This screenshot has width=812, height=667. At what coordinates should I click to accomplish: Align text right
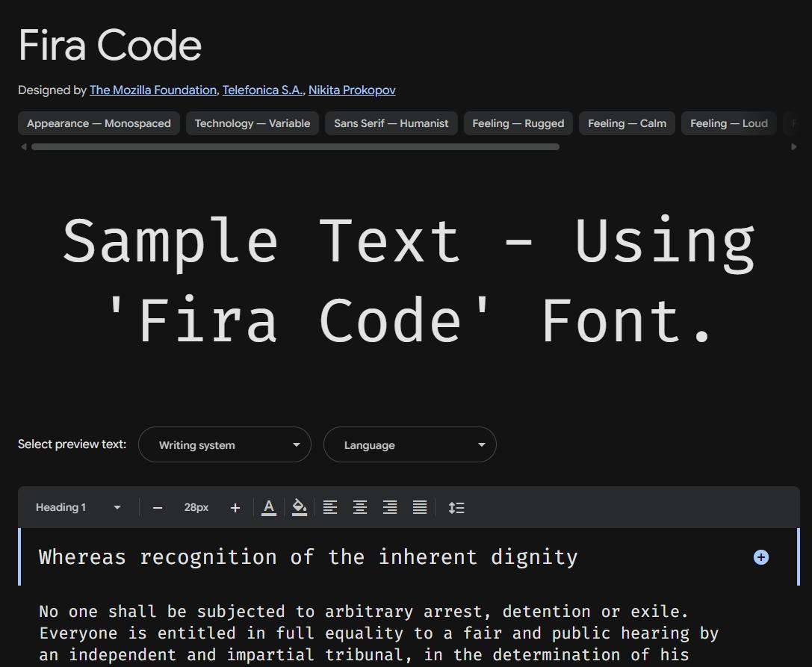click(x=390, y=507)
